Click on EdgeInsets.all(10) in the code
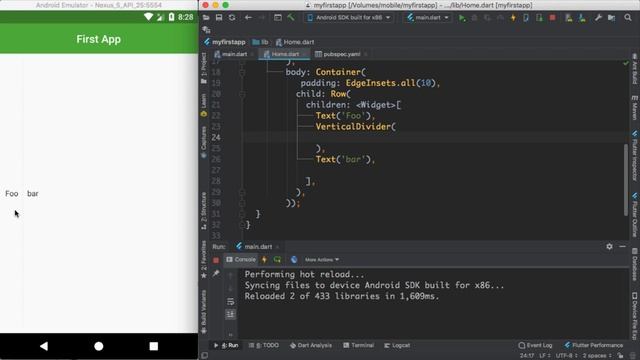The width and height of the screenshot is (640, 360). pyautogui.click(x=391, y=83)
